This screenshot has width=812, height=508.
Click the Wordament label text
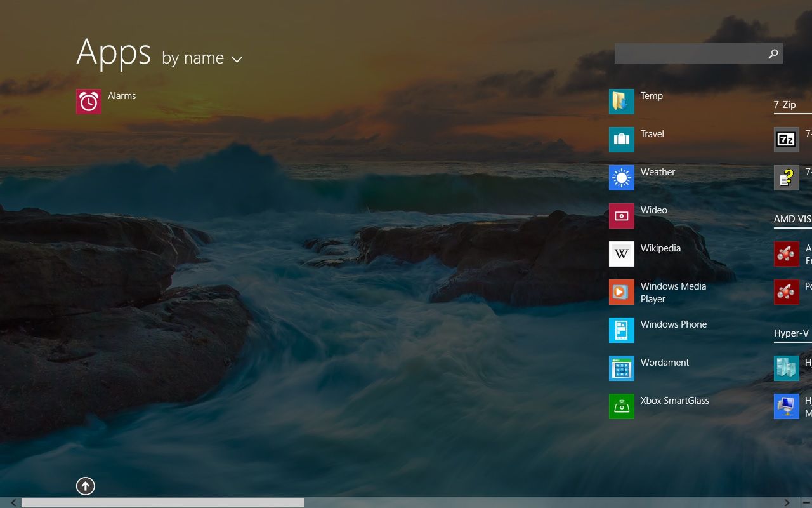click(665, 363)
